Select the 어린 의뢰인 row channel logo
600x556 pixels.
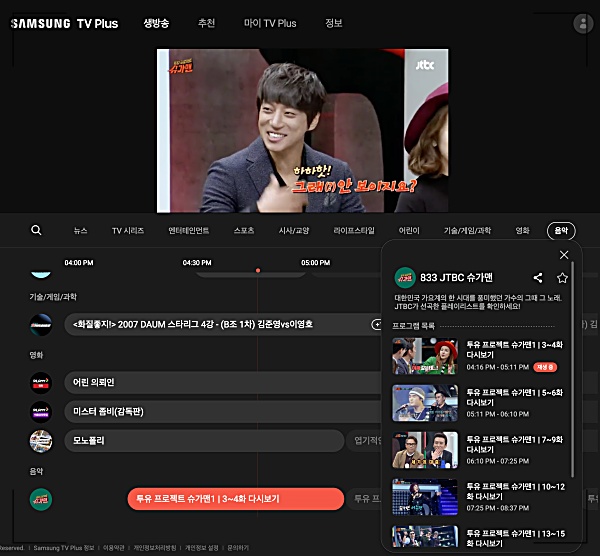41,383
